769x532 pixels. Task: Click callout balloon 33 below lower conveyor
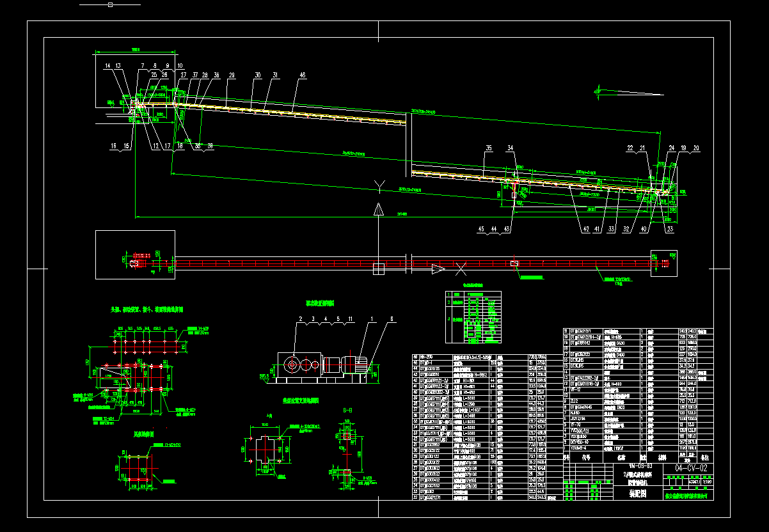[x=612, y=228]
